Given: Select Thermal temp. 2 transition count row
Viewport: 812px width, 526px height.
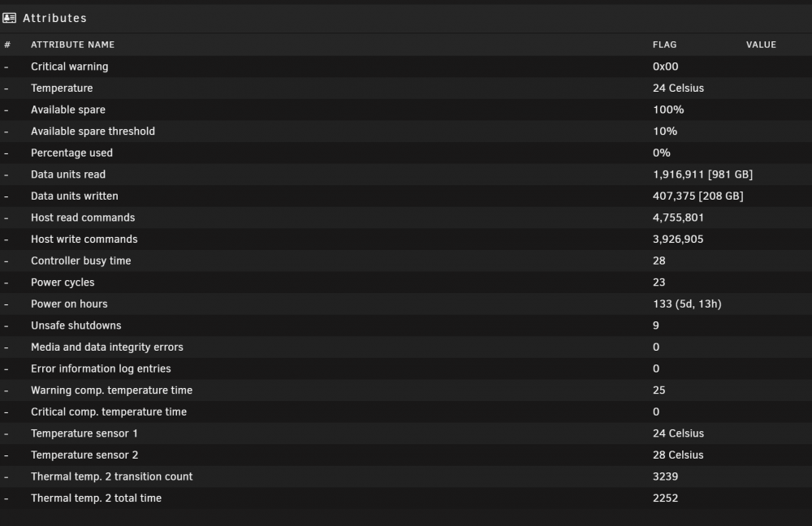Looking at the screenshot, I should (406, 476).
